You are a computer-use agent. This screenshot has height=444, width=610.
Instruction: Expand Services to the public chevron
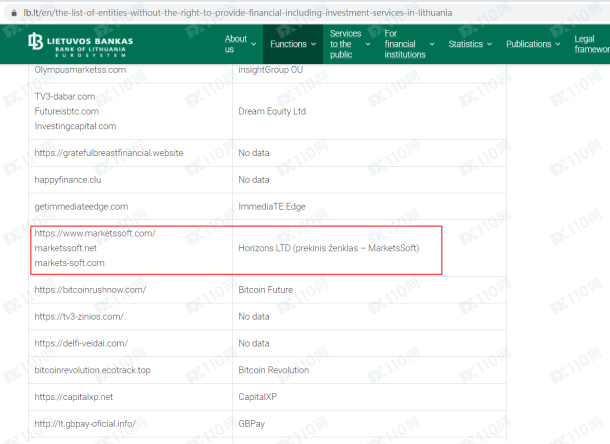coord(368,44)
